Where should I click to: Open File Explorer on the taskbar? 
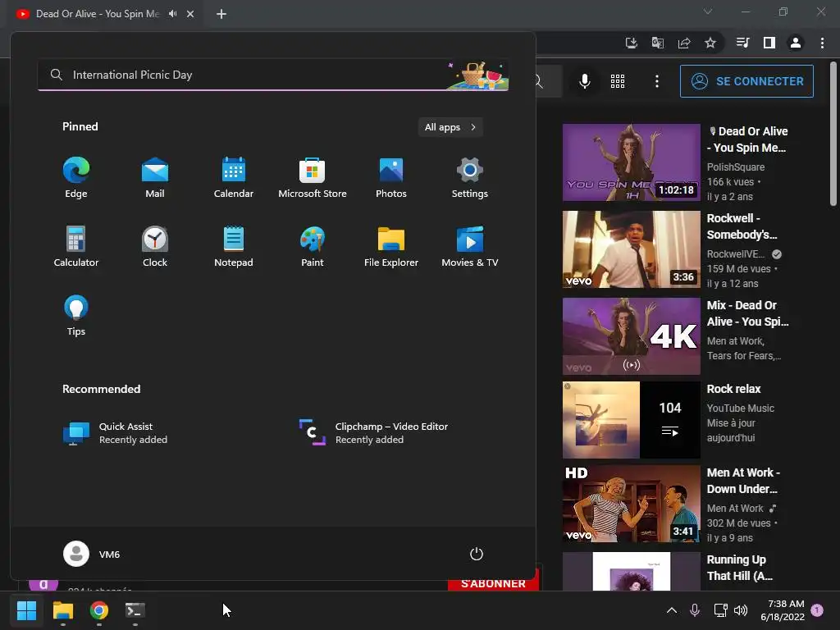62,610
